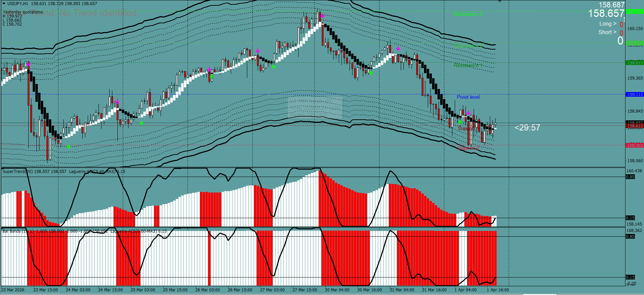Select the 30 Mar 04:00 time axis label

337,290
